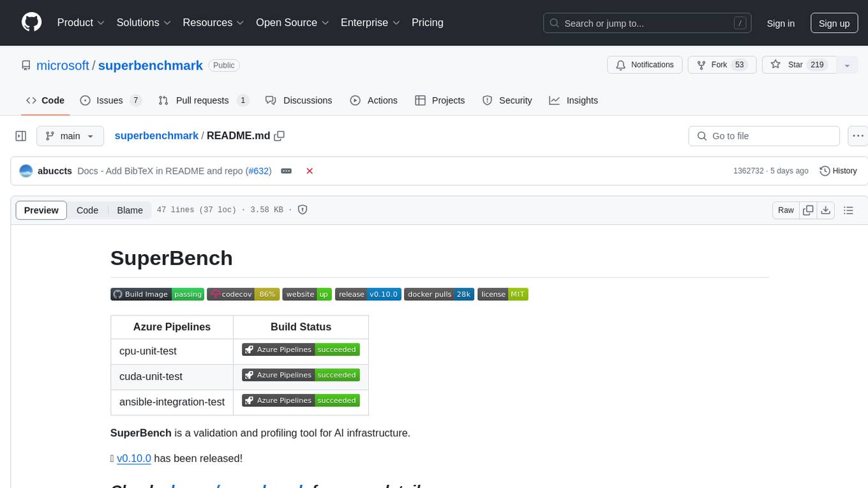Open the star lists dropdown arrow
This screenshot has height=488, width=868.
pyautogui.click(x=847, y=65)
